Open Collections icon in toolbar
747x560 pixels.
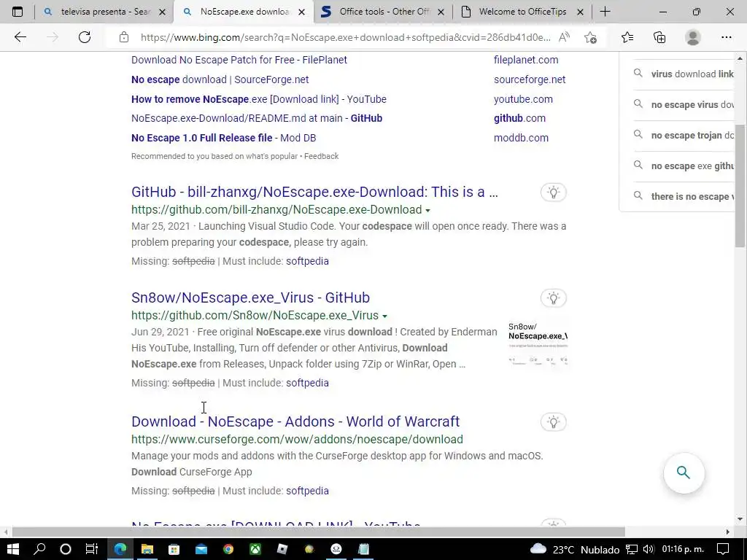(x=659, y=37)
